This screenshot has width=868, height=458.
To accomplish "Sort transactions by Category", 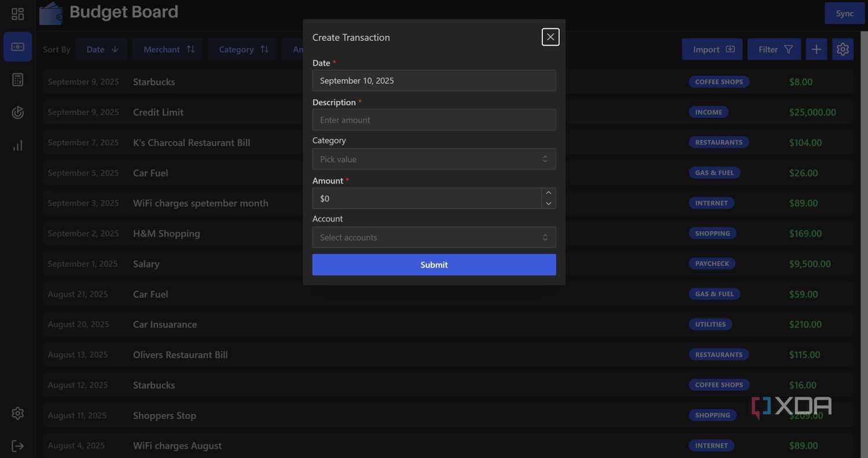I will pyautogui.click(x=243, y=50).
